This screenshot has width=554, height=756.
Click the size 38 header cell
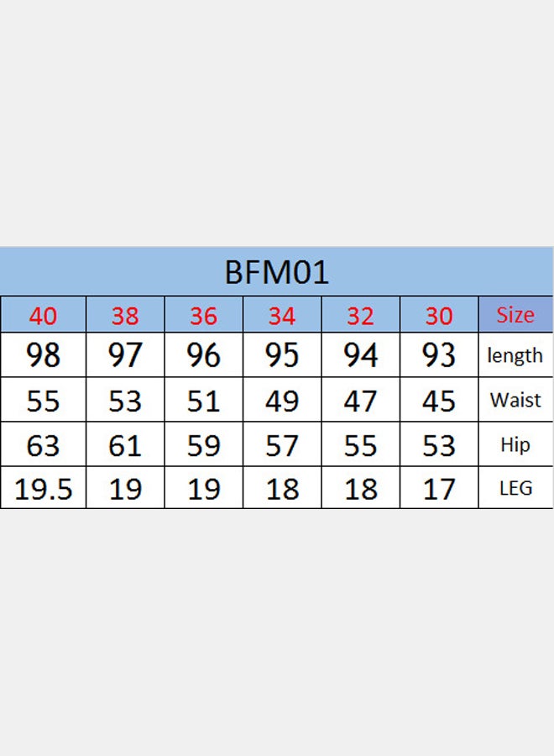pos(125,316)
